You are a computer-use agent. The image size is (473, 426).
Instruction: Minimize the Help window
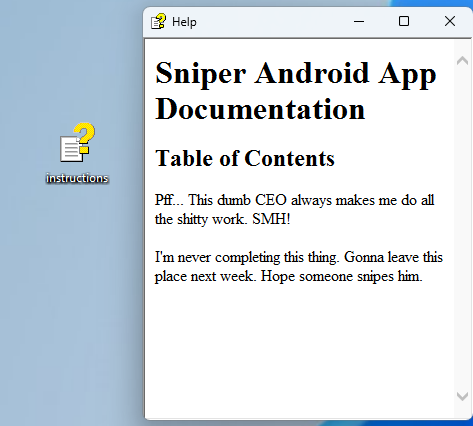click(x=359, y=22)
